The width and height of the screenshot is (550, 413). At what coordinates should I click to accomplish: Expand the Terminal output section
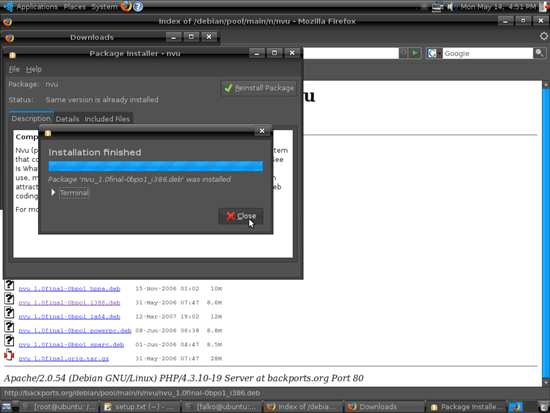point(53,193)
